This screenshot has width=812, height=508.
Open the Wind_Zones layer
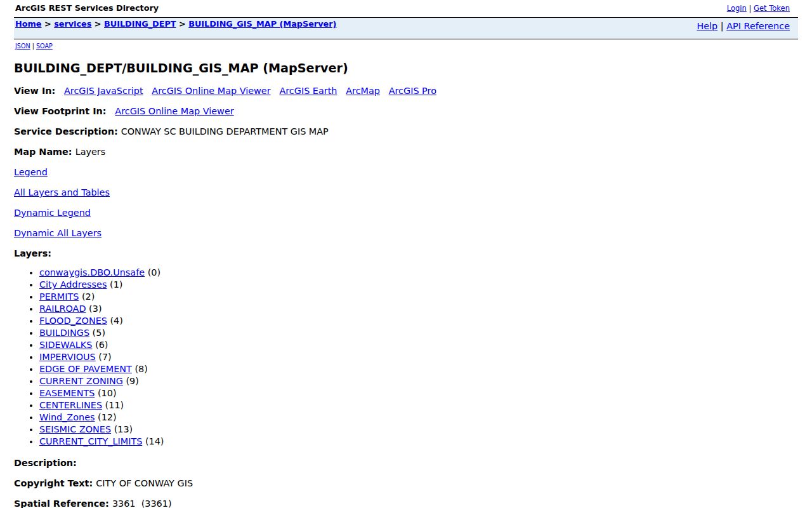(67, 417)
